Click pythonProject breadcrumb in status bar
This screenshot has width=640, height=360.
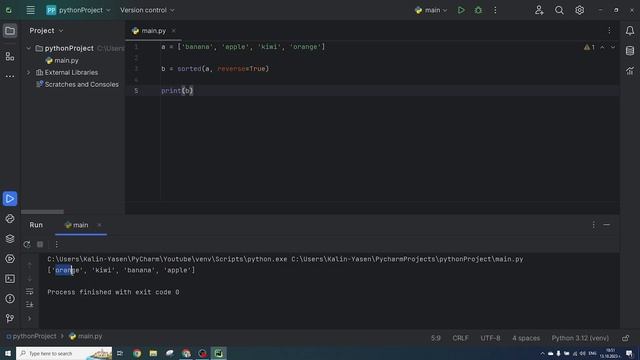point(31,336)
